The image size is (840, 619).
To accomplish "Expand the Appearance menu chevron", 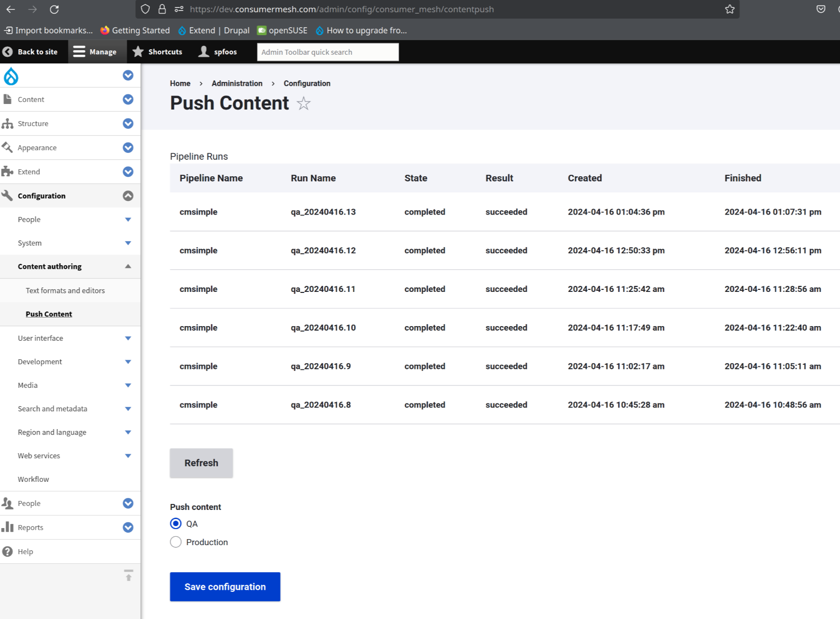I will click(x=128, y=147).
